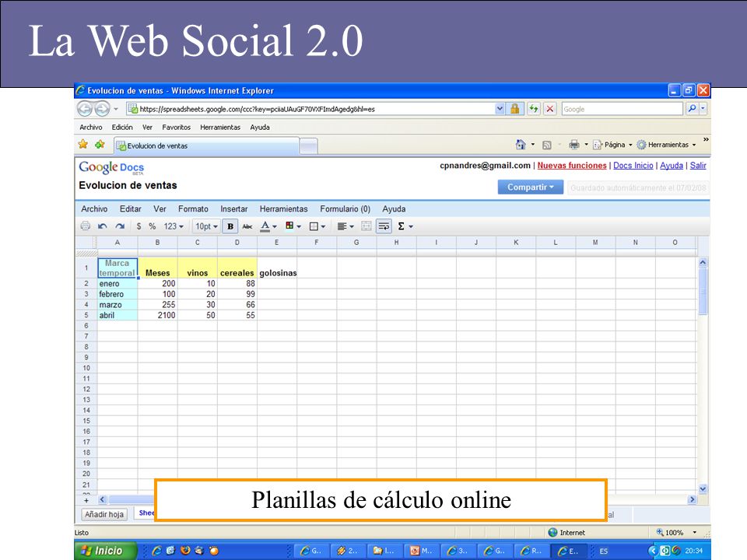The image size is (747, 560).
Task: Click the Añadir hoja button
Action: pos(104,514)
